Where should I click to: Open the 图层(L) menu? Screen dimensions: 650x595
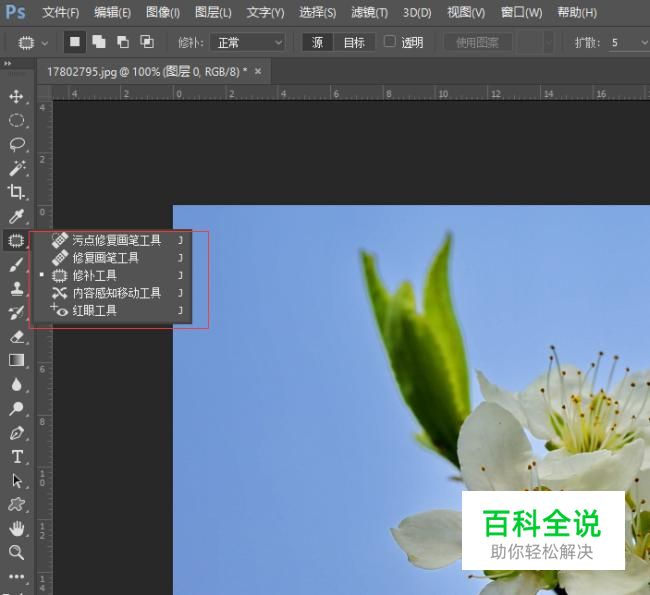(213, 12)
